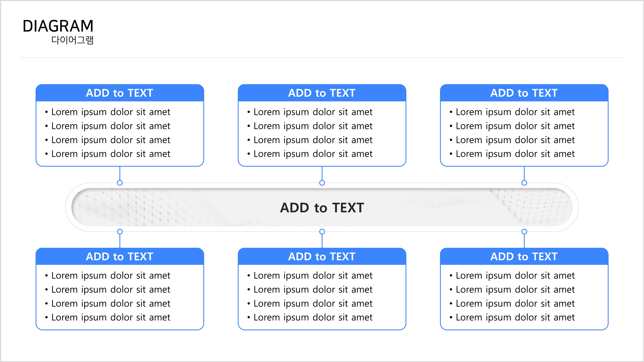Click the first bullet line in the top-left box
The image size is (644, 362).
pos(108,112)
